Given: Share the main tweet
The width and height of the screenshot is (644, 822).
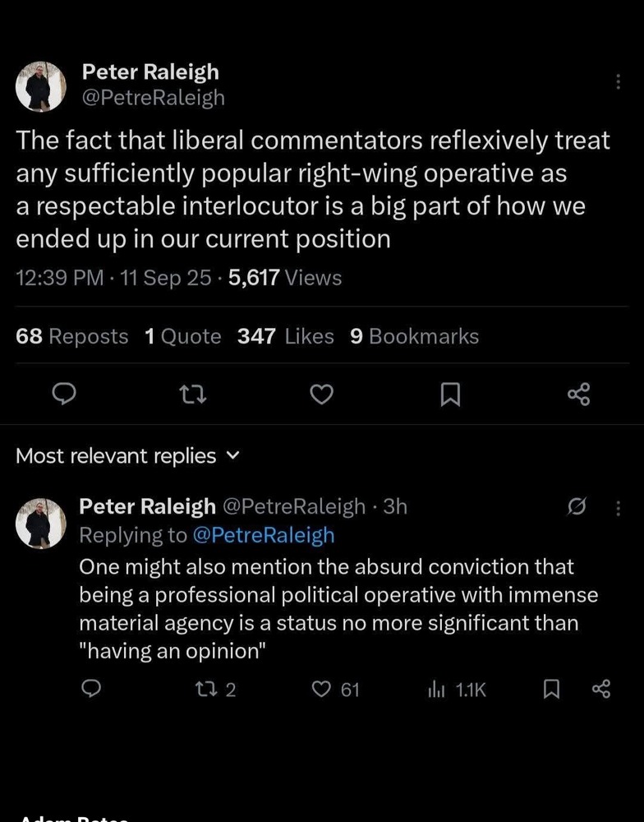Looking at the screenshot, I should (x=578, y=395).
